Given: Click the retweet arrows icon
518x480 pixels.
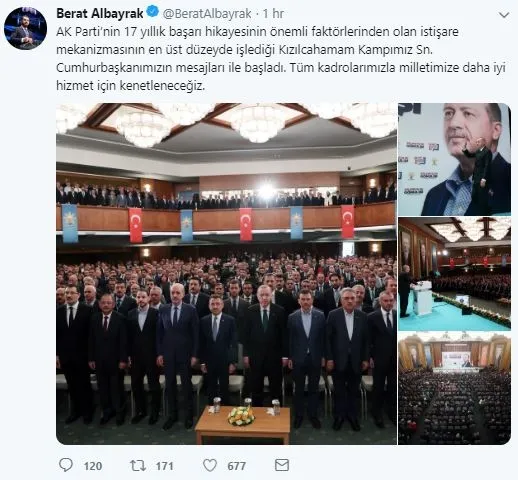Looking at the screenshot, I should [138, 465].
